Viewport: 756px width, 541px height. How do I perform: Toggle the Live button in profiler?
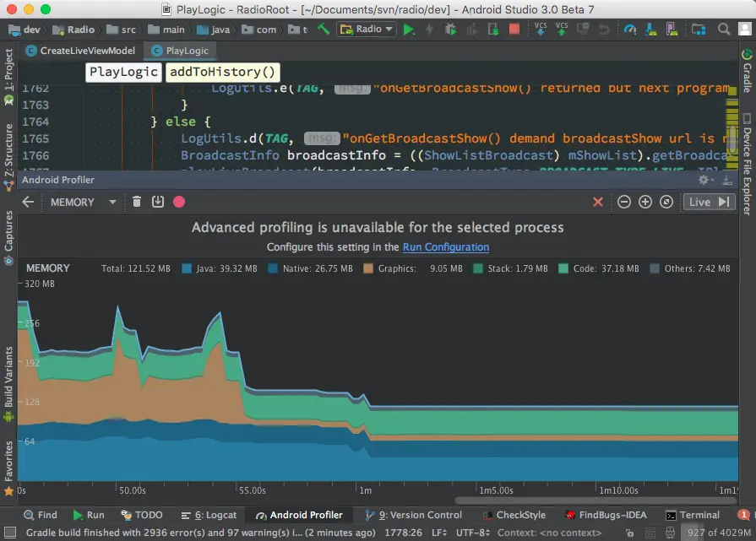click(x=710, y=202)
